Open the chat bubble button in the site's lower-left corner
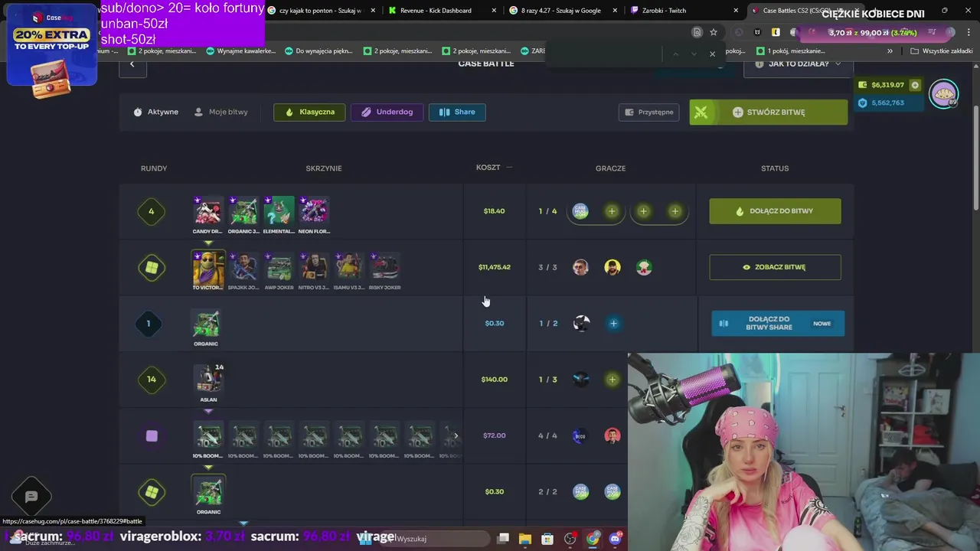The image size is (980, 551). [31, 497]
